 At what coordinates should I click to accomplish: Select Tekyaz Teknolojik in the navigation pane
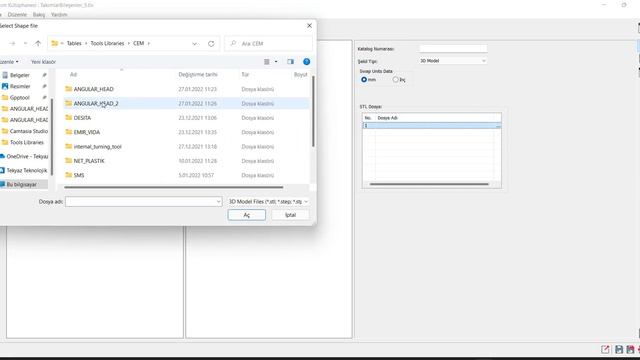[x=27, y=170]
